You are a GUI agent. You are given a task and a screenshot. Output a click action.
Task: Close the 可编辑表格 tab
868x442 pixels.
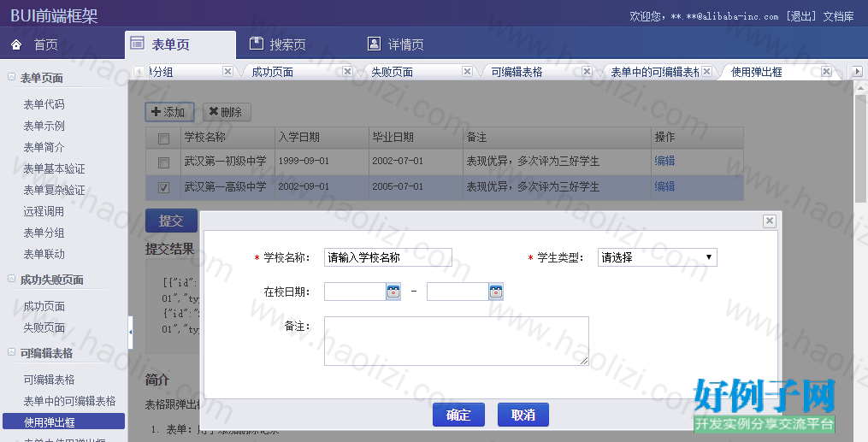click(x=587, y=71)
